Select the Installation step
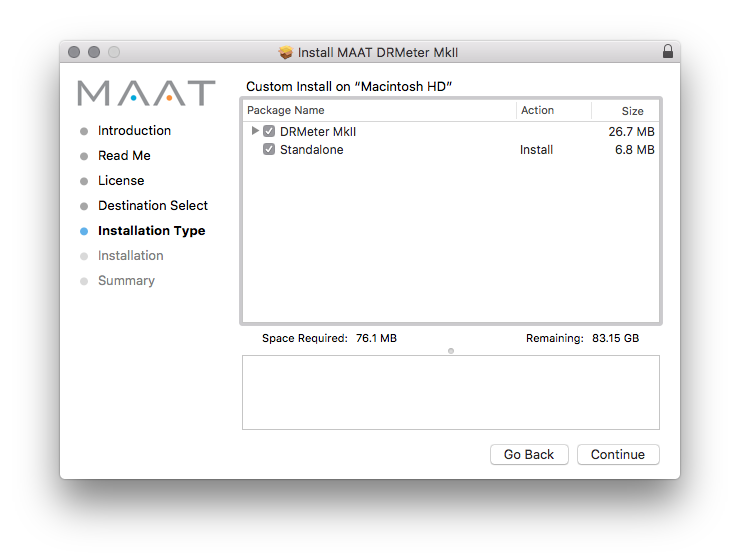The width and height of the screenshot is (738, 555). (x=130, y=256)
